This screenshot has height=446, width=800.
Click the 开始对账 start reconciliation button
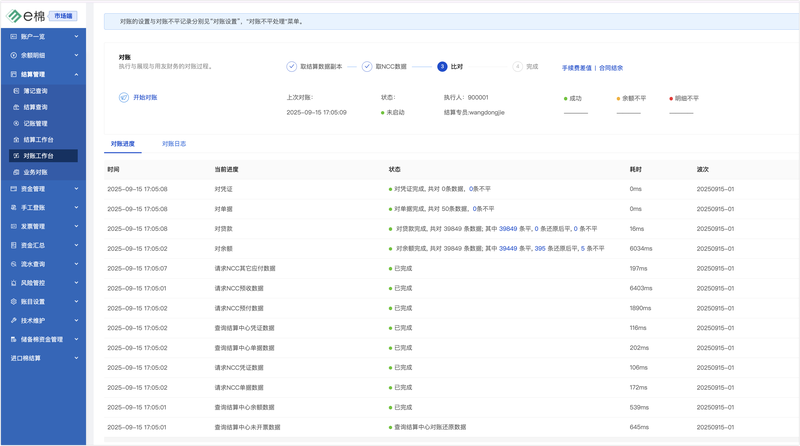point(139,98)
